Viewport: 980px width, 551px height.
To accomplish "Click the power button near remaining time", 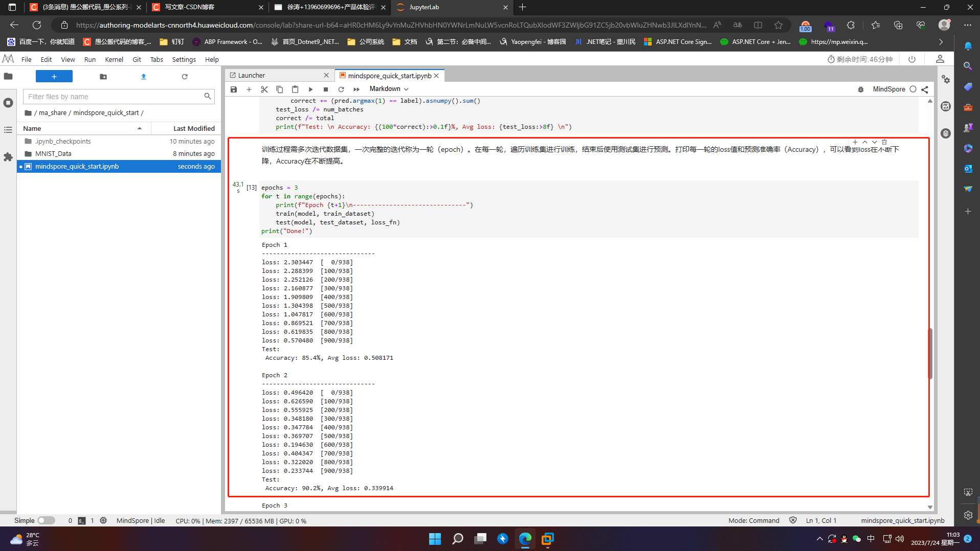I will point(912,59).
